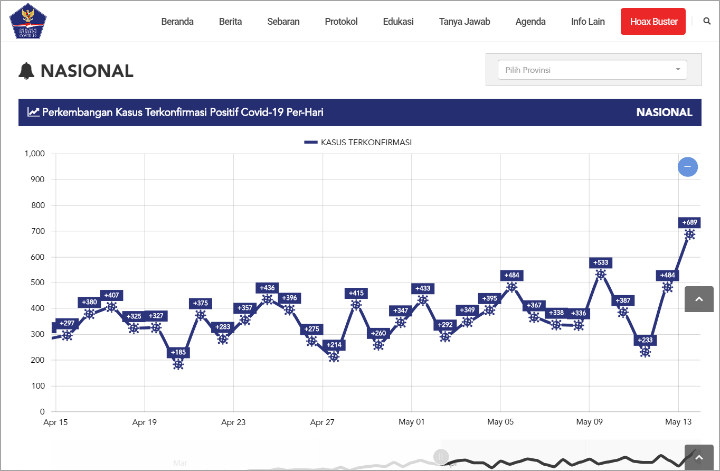Select the +233 data point marker
Viewport: 720px width, 471px height.
point(645,352)
